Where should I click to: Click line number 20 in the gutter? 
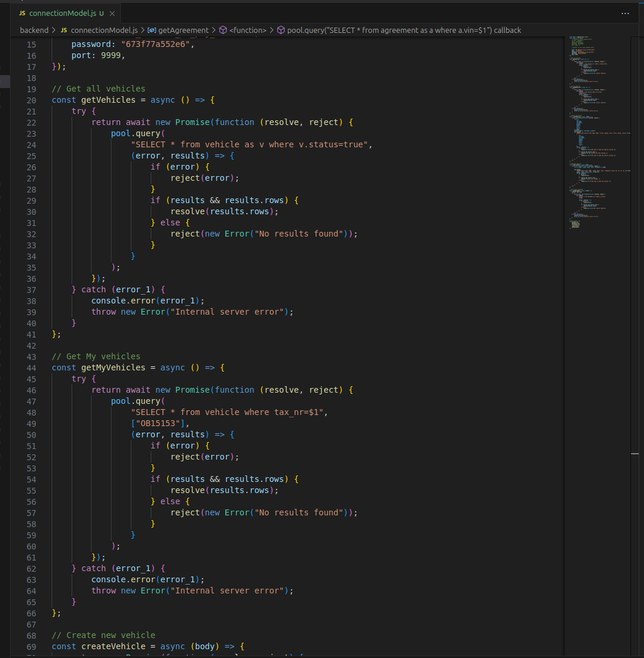coord(31,100)
